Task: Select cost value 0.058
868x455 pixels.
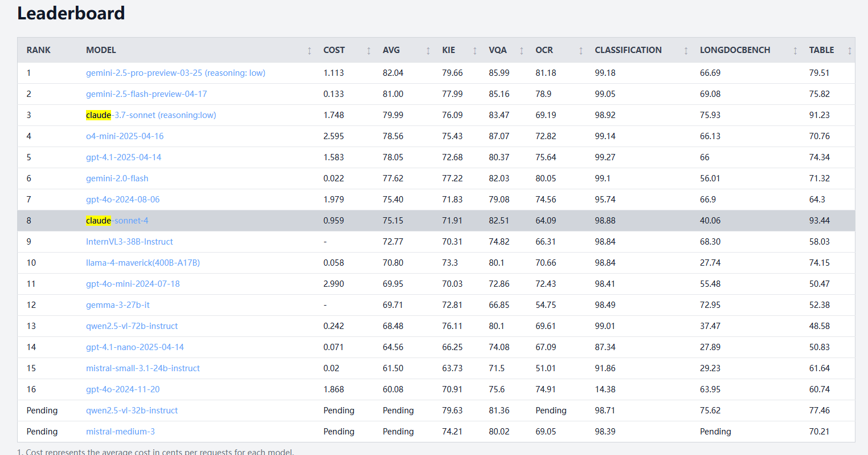Action: 334,263
